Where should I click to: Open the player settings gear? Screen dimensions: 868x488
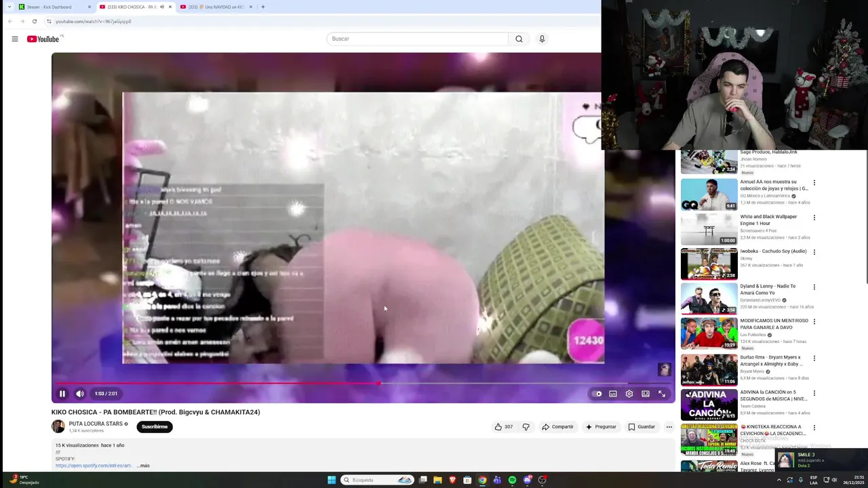(x=629, y=394)
